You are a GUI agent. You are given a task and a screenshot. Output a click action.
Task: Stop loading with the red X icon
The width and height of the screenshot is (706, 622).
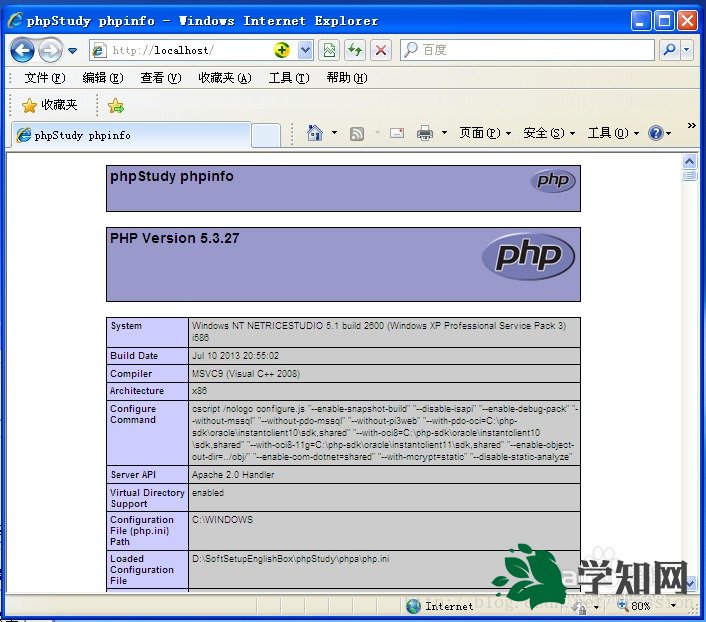[x=380, y=50]
